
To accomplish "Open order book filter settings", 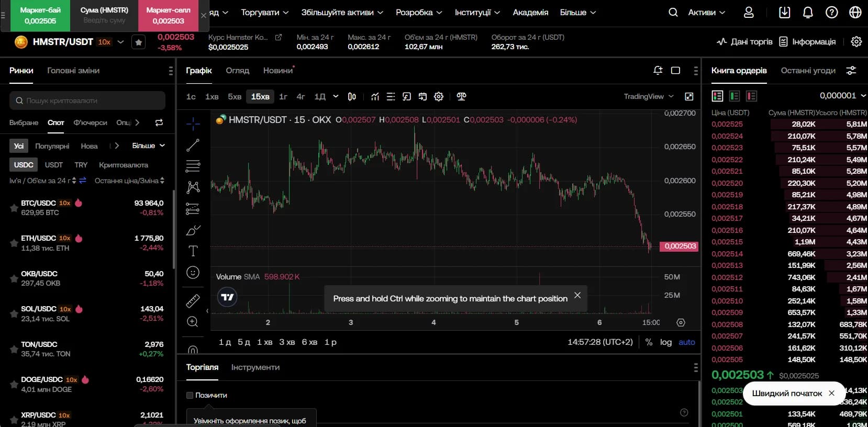I will (851, 70).
